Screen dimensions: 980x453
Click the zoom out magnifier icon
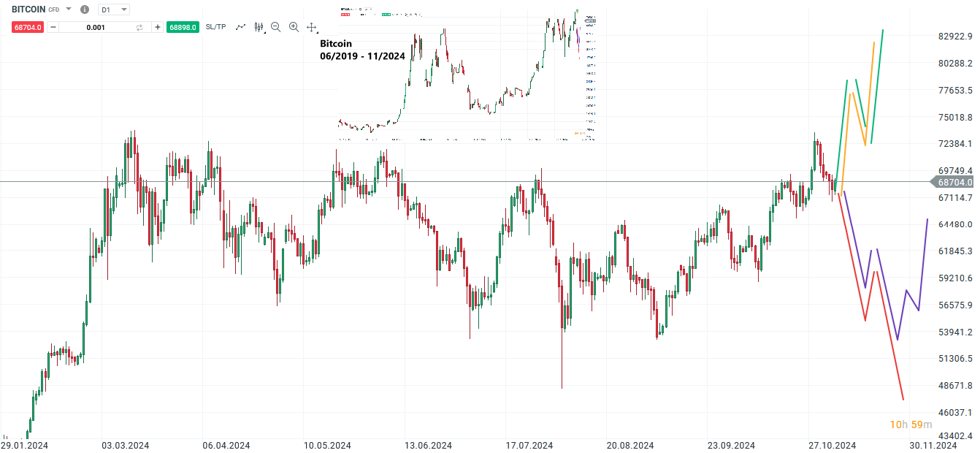point(275,27)
